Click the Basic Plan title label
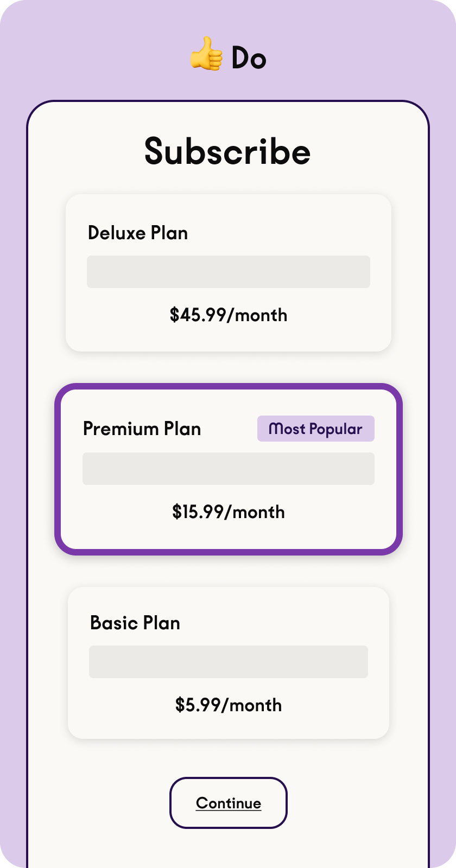This screenshot has width=456, height=868. (x=135, y=623)
